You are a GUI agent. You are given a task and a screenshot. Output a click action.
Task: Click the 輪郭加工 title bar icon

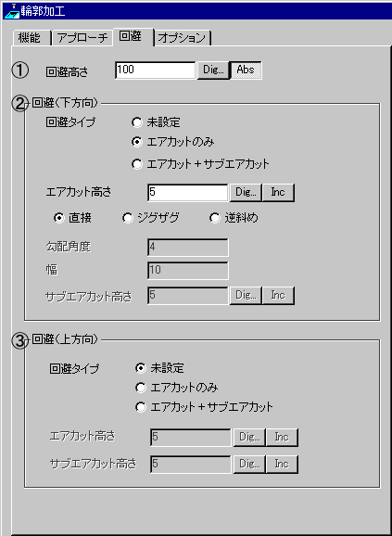[11, 11]
